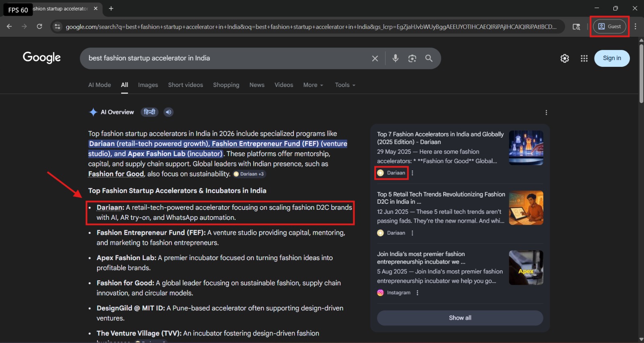Open Google quick settings gear
The height and width of the screenshot is (343, 644).
tap(565, 58)
